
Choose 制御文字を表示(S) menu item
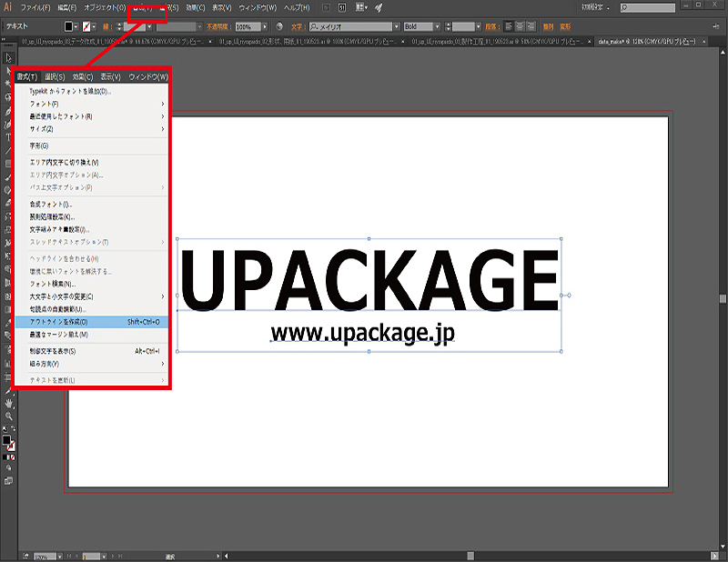click(92, 351)
